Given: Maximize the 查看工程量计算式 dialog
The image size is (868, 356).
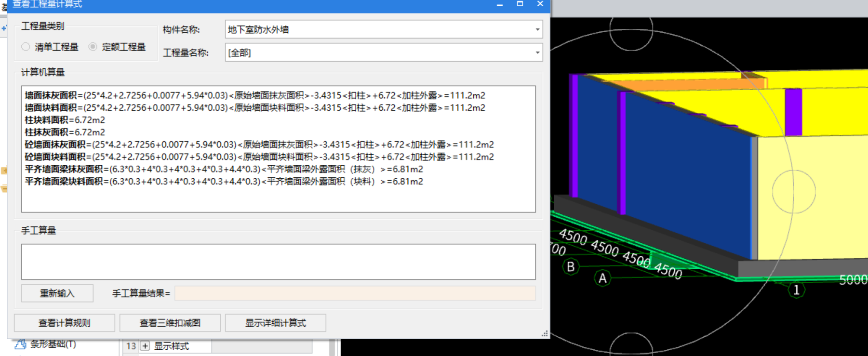Looking at the screenshot, I should point(520,4).
